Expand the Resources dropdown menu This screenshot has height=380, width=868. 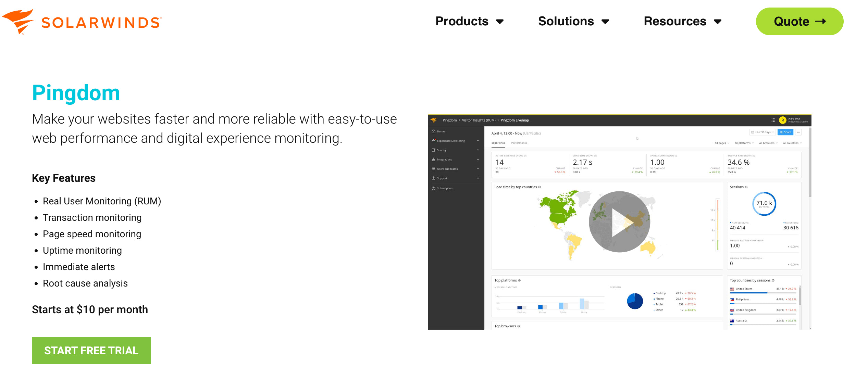click(682, 21)
